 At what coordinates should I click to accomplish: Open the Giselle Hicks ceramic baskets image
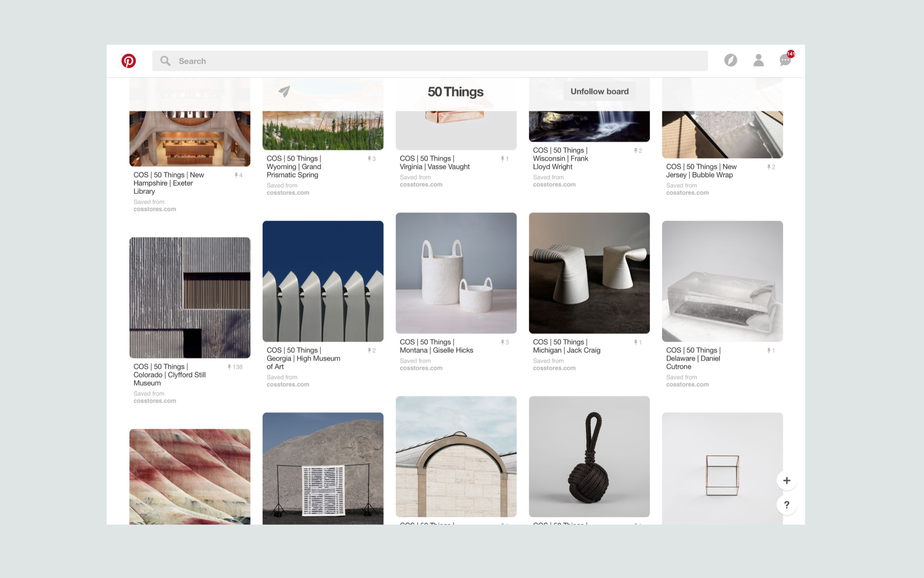coord(456,273)
